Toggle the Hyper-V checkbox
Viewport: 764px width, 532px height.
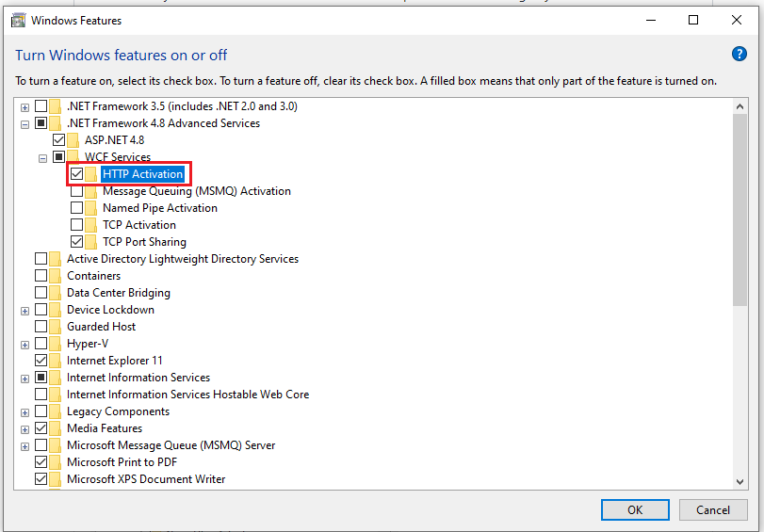click(41, 344)
